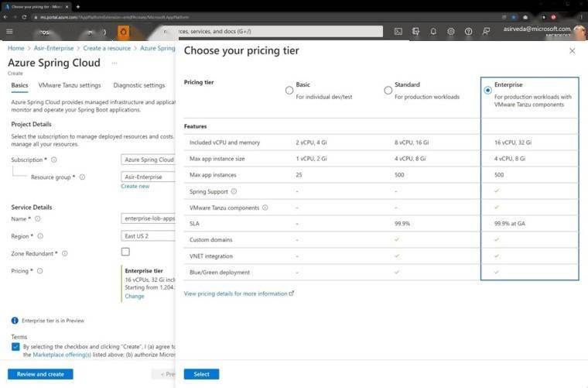The height and width of the screenshot is (388, 588).
Task: Open Marketplace offering(s) link
Action: coord(62,355)
